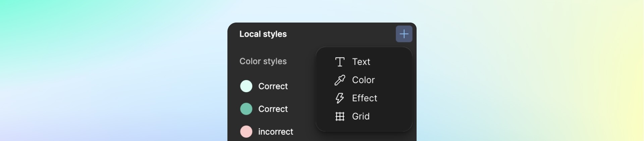This screenshot has height=141, width=644.
Task: Click the Text row's empty right side
Action: click(391, 62)
